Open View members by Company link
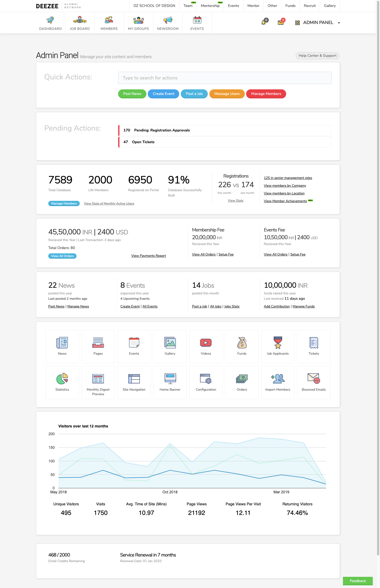Image resolution: width=380 pixels, height=588 pixels. coord(285,186)
